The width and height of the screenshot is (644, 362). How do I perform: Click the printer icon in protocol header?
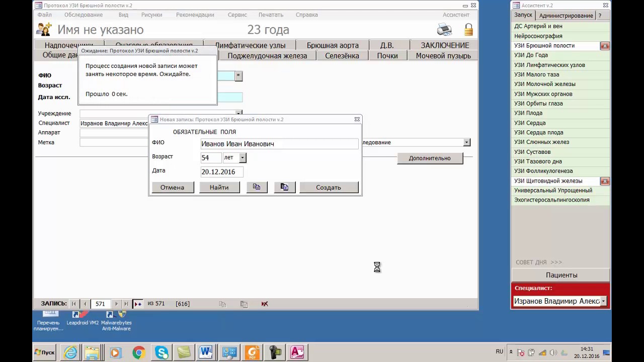point(444,30)
